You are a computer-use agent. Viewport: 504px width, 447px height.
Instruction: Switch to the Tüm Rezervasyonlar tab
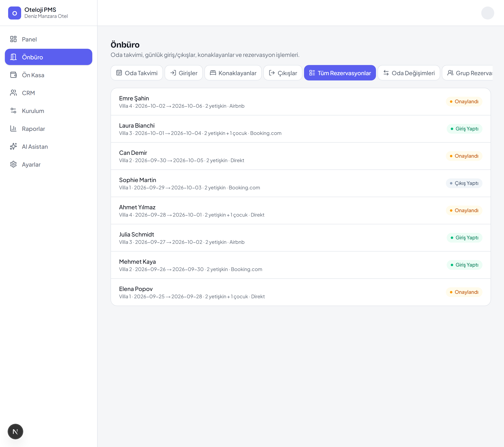(x=340, y=73)
